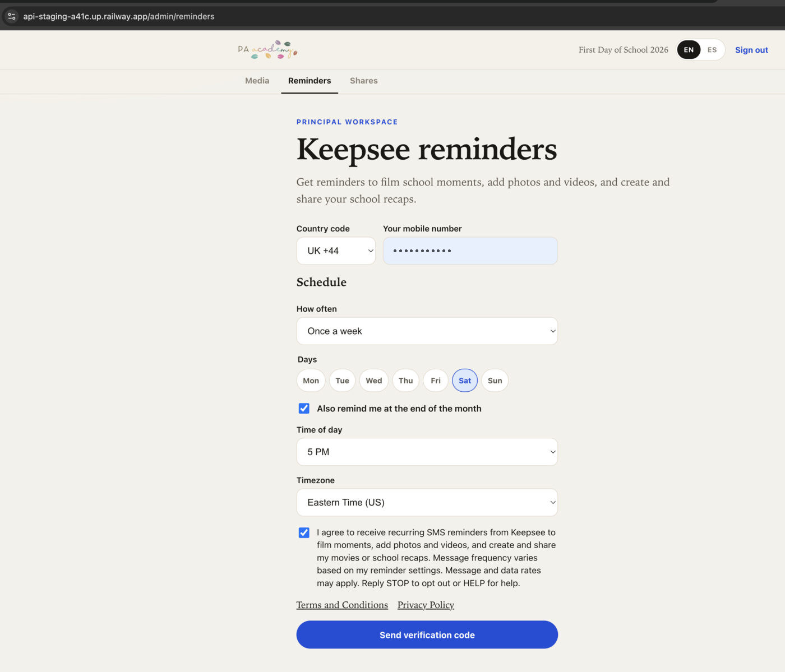Uncheck SMS reminders agreement checkbox

coord(304,532)
